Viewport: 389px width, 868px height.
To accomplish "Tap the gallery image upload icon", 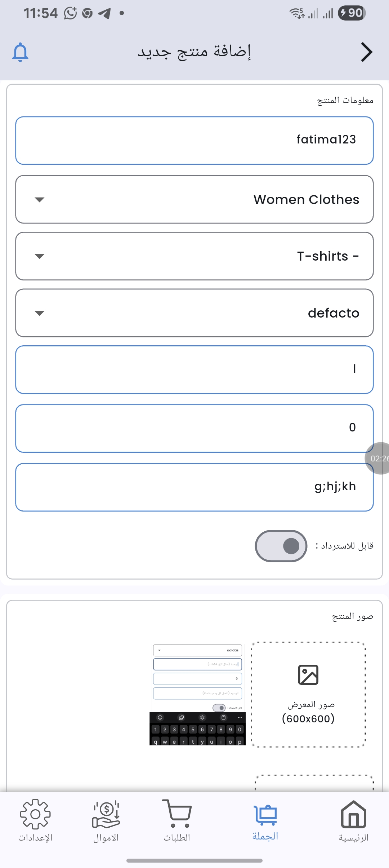I will click(308, 675).
